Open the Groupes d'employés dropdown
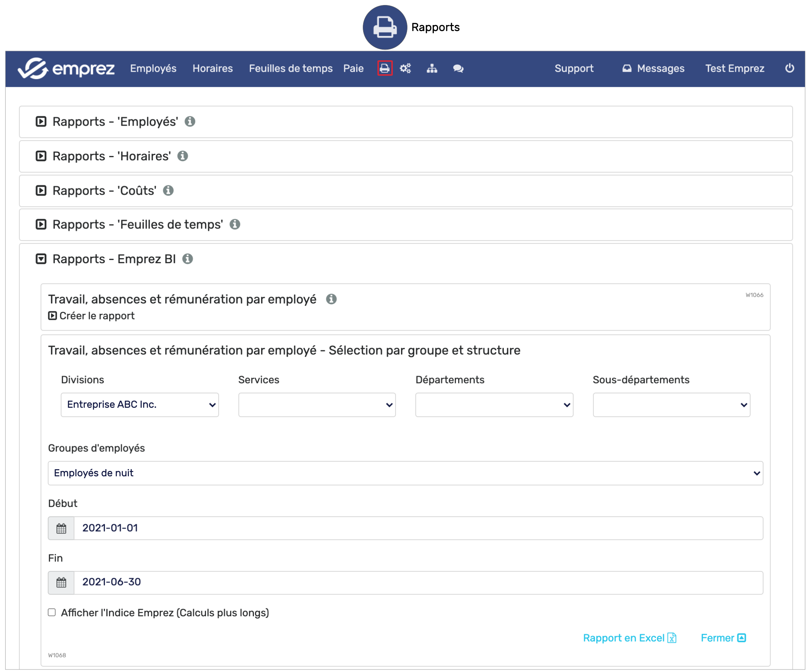807x672 pixels. coord(405,473)
